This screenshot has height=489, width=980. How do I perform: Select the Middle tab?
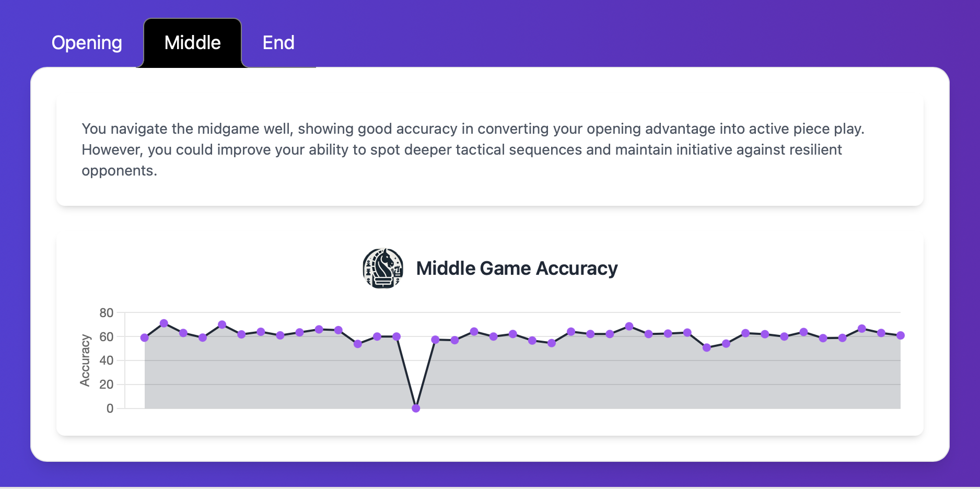click(192, 43)
